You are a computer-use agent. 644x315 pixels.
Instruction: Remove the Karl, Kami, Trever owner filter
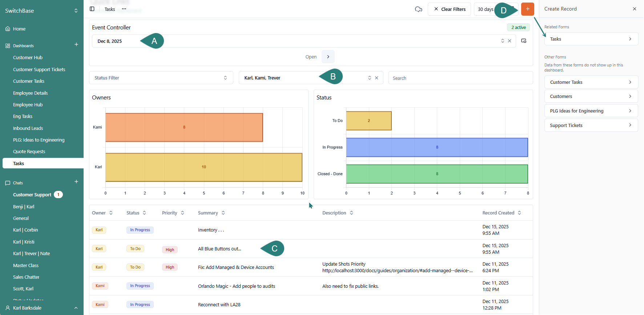[x=377, y=78]
